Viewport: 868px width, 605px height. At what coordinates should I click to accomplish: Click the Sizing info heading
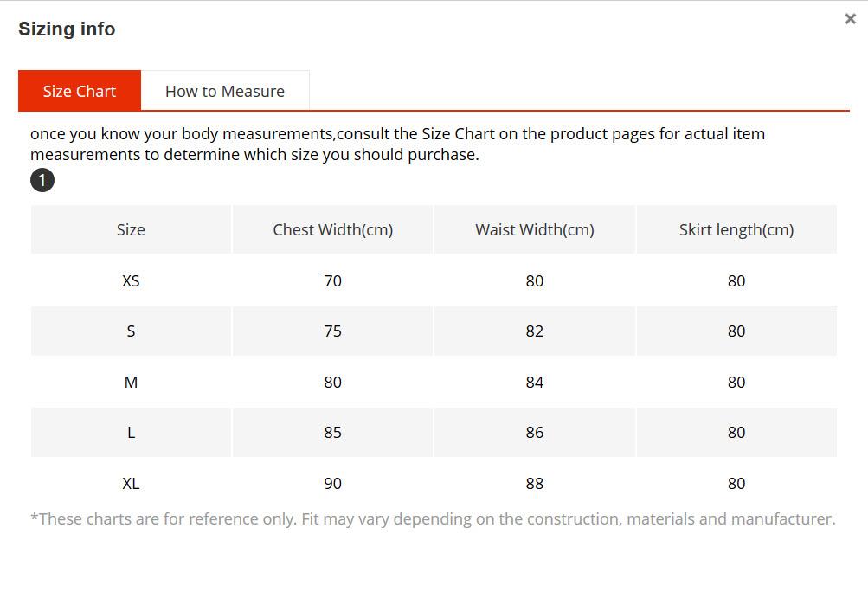point(67,29)
